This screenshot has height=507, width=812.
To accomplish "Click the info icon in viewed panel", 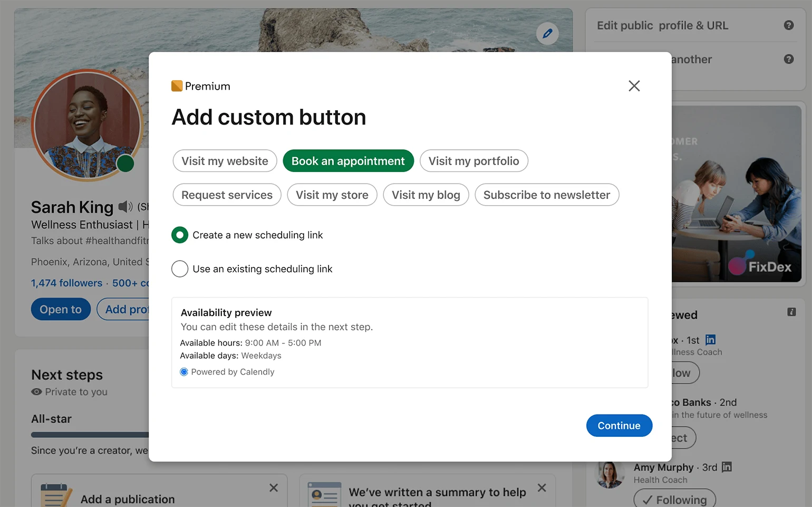I will [x=791, y=312].
